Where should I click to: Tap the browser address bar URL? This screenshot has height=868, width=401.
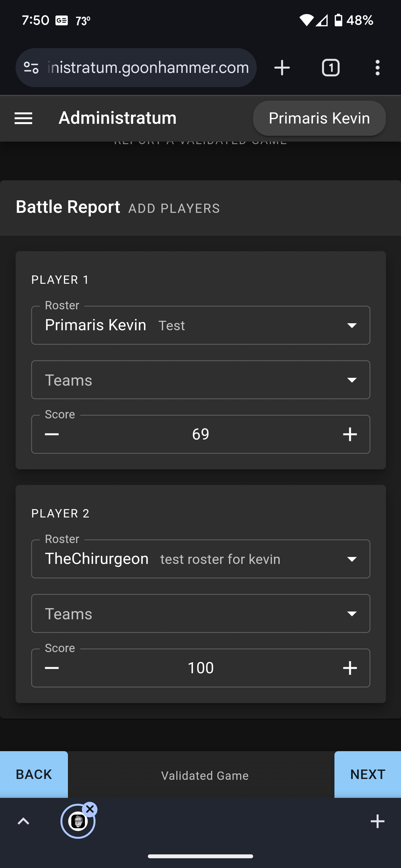pos(148,68)
